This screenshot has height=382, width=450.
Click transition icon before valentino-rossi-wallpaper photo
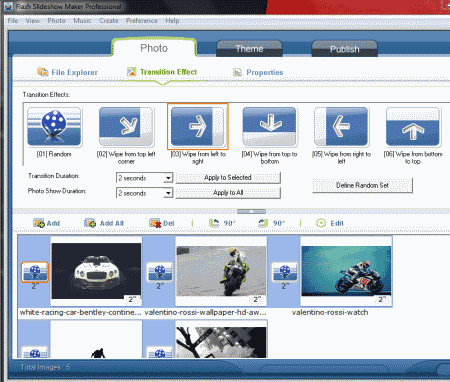(160, 272)
